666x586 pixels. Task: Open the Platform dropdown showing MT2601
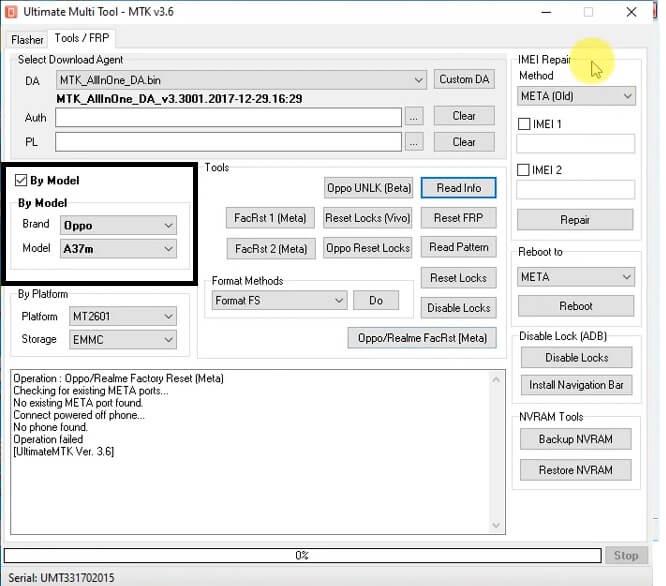coord(123,316)
